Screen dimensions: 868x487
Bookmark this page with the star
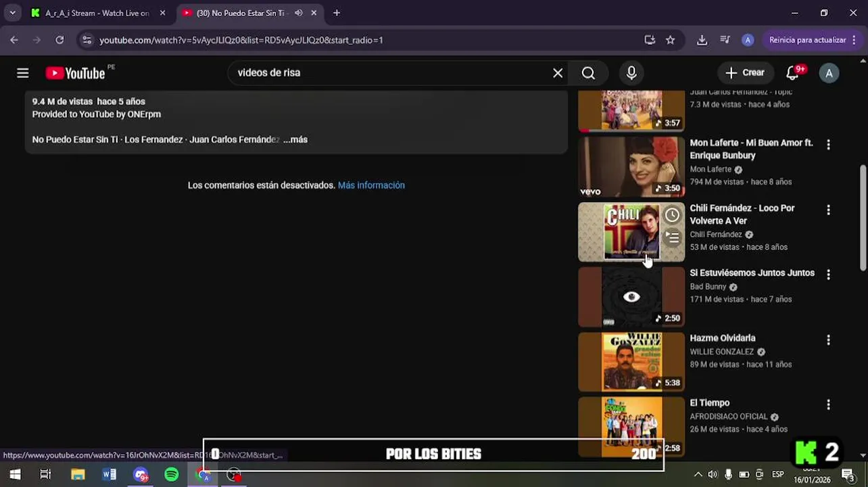(670, 40)
